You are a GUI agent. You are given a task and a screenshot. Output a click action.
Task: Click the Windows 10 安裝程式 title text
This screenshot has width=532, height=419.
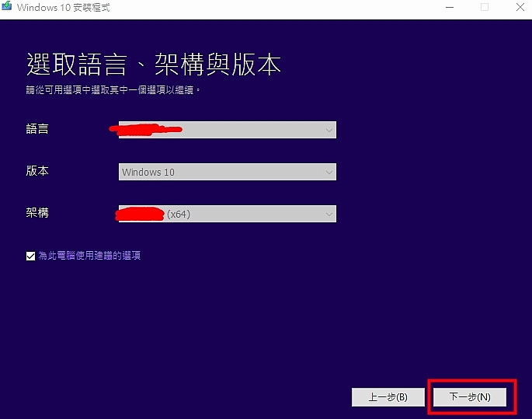pos(64,8)
